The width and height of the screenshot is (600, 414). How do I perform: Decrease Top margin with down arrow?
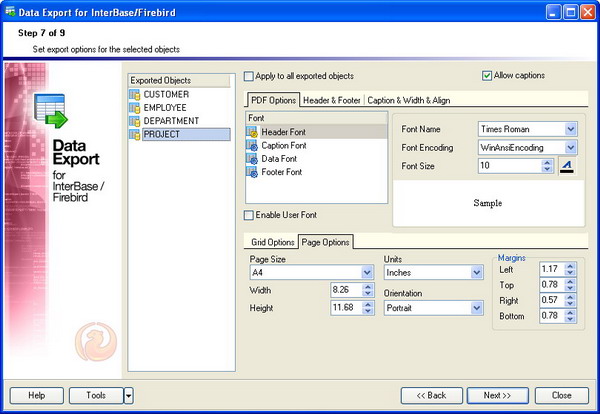[570, 288]
